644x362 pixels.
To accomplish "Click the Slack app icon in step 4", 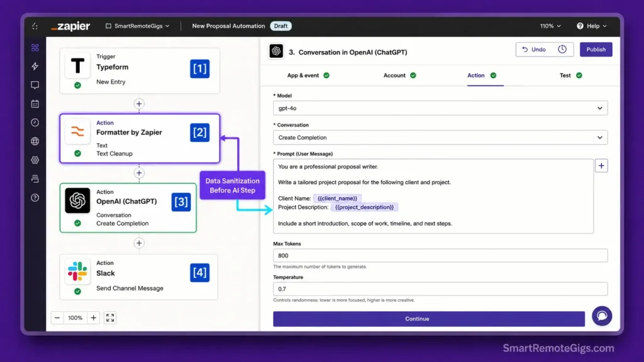I will [77, 271].
